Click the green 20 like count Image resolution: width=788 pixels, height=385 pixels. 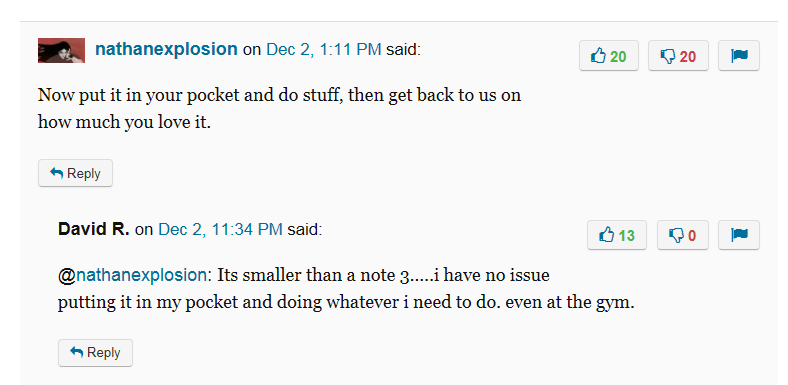point(618,57)
